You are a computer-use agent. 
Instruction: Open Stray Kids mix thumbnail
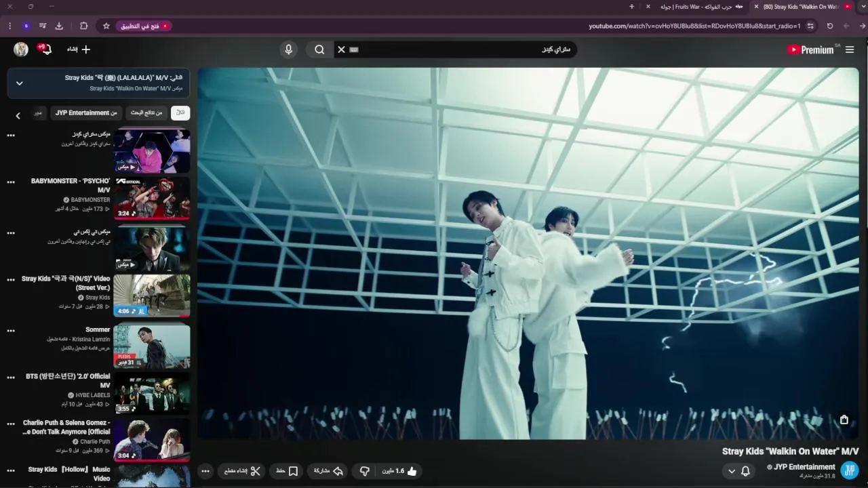[x=152, y=150]
